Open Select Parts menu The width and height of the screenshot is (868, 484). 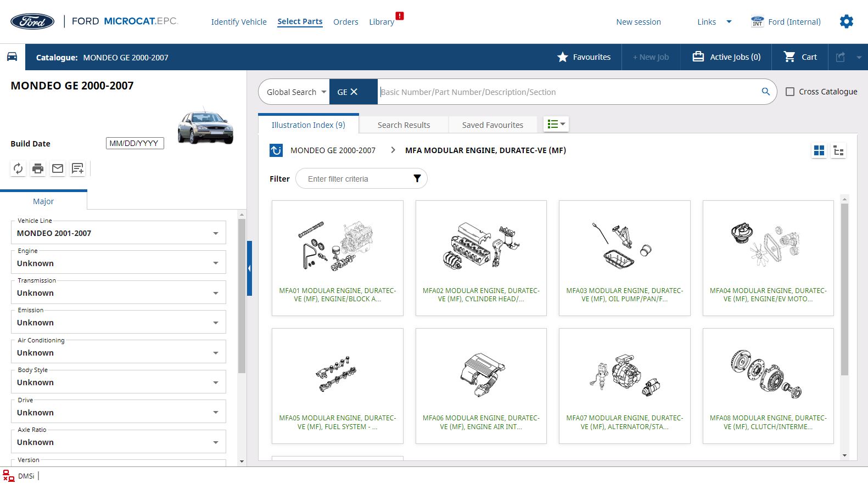[x=300, y=21]
